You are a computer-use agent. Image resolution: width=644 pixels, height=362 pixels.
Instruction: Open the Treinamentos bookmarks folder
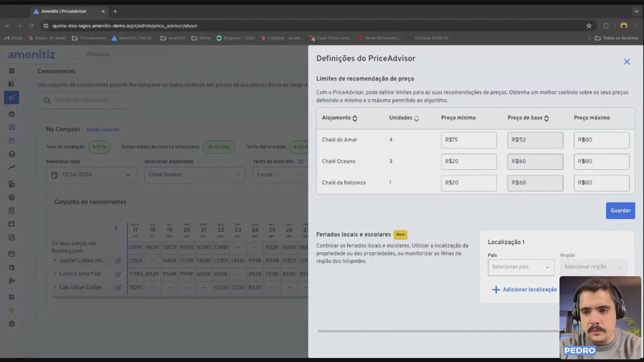click(x=89, y=38)
